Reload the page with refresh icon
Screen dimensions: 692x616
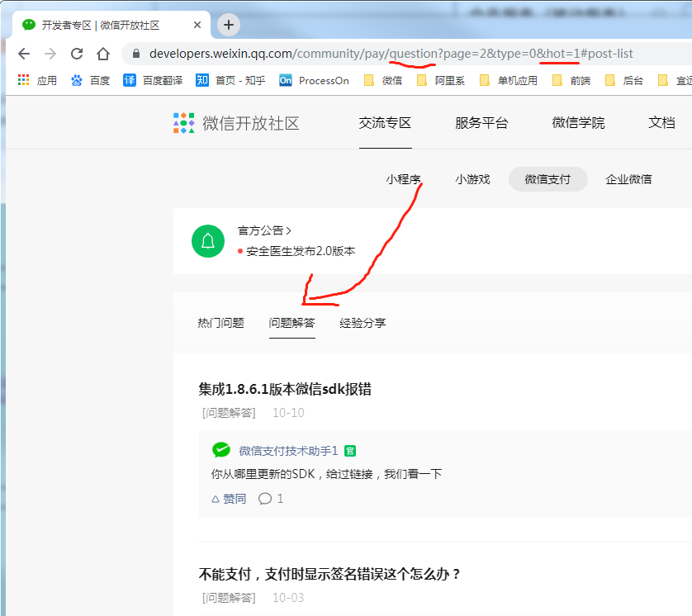point(77,54)
